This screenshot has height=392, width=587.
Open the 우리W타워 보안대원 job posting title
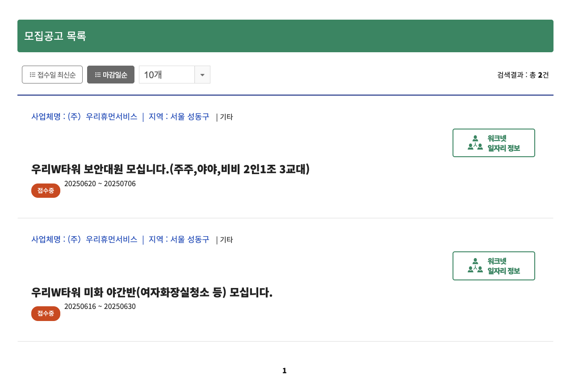tap(170, 169)
